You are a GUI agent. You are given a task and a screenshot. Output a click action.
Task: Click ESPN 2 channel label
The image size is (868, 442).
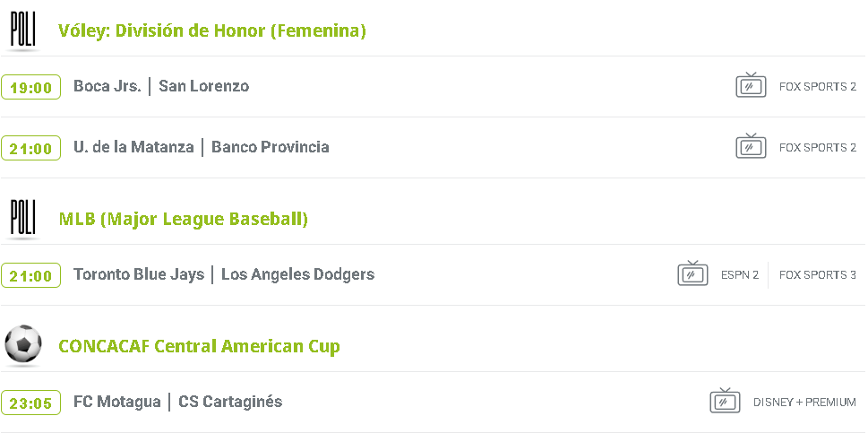point(740,275)
